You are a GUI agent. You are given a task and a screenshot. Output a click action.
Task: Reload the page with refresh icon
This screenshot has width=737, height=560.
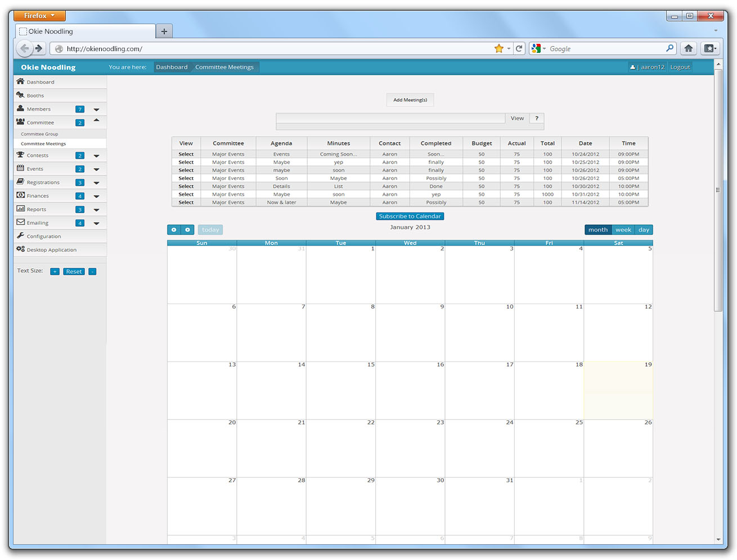[519, 48]
